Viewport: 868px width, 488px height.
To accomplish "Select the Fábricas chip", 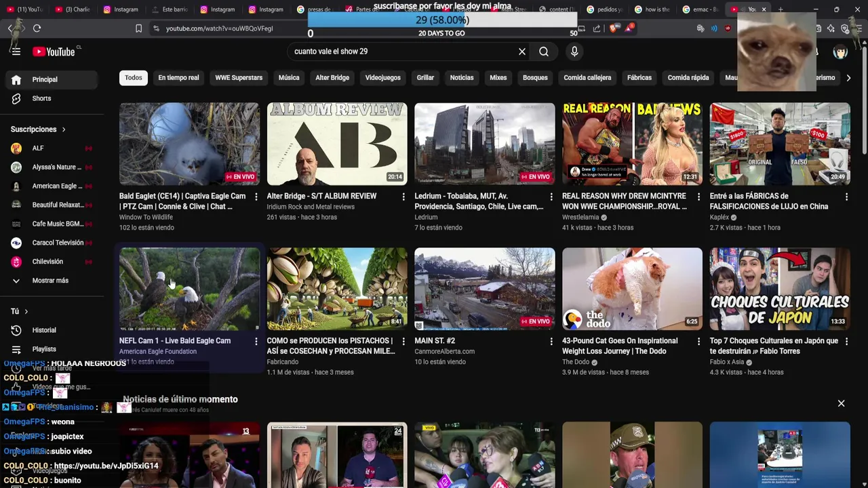I will tap(639, 78).
